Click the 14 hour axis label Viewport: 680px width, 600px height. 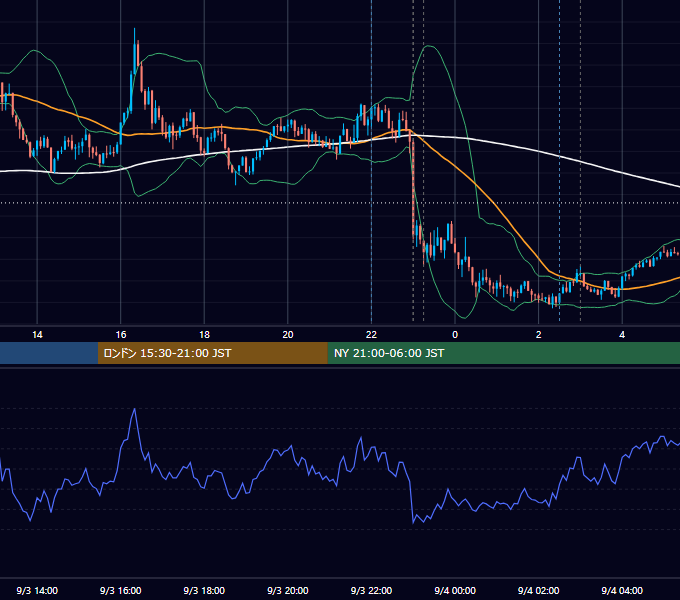[37, 335]
